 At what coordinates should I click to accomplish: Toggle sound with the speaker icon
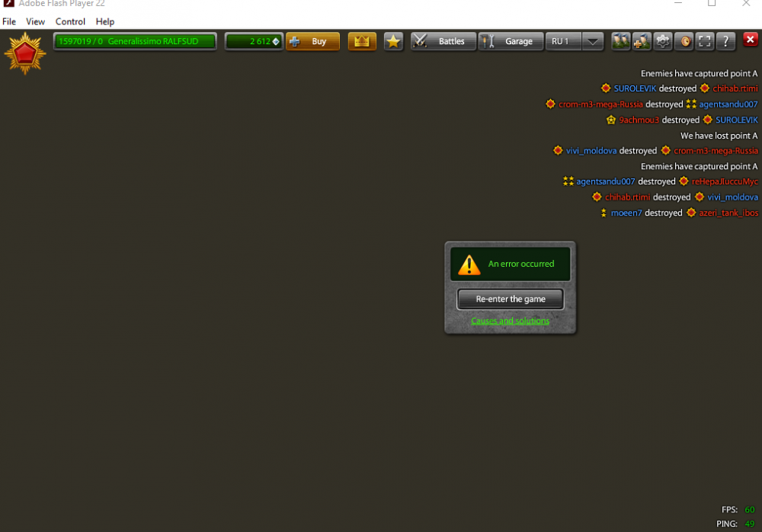[x=684, y=41]
